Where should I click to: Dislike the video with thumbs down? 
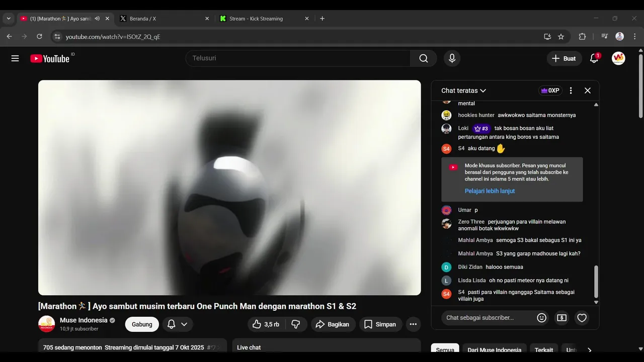pyautogui.click(x=296, y=324)
